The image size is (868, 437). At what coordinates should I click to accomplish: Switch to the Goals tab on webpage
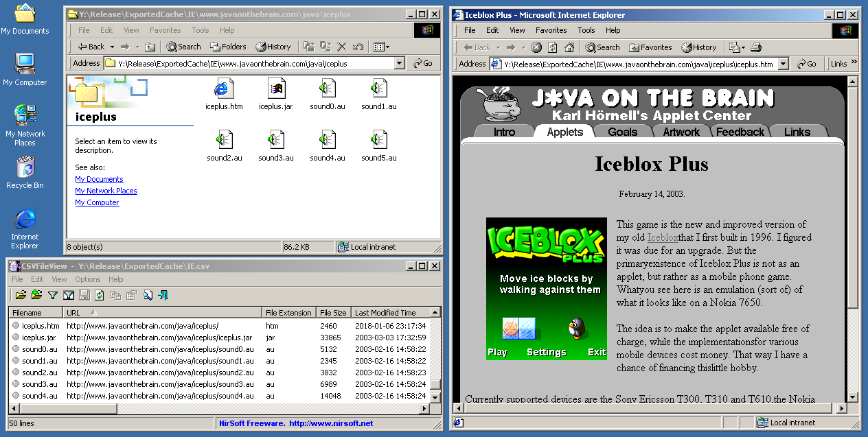(622, 132)
